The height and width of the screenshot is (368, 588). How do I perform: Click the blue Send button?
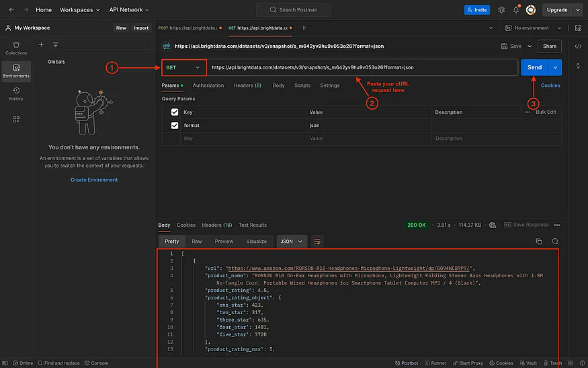coord(534,67)
